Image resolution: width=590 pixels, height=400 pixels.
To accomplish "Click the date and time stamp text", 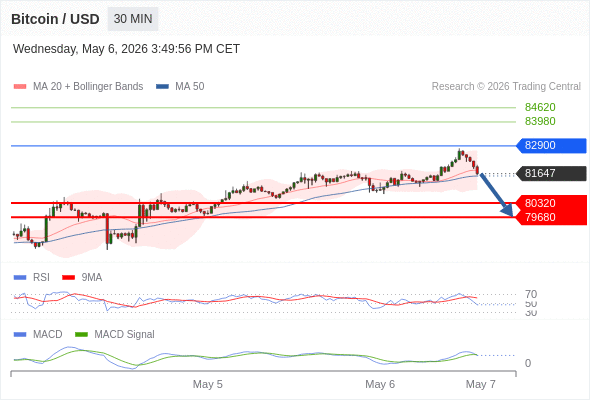I will [126, 49].
